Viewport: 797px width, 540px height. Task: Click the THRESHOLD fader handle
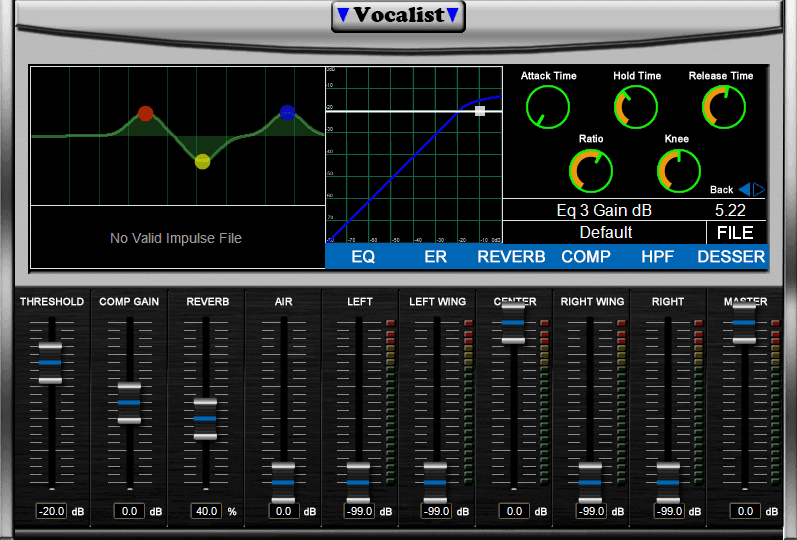[50, 362]
